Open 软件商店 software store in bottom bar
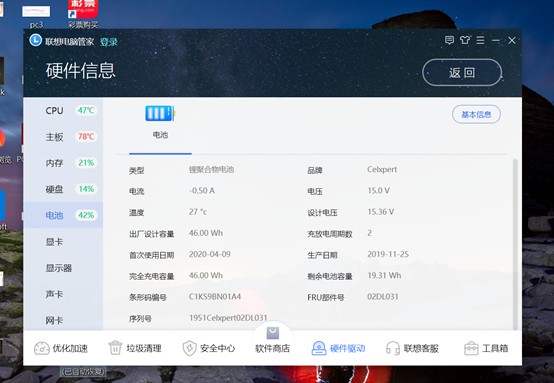Screen dimensions: 554x383 272,341
